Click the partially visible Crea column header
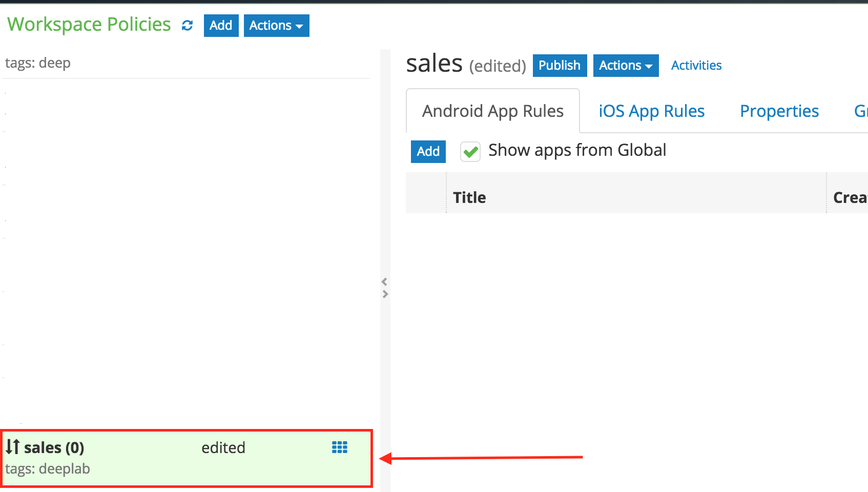The height and width of the screenshot is (492, 868). tap(849, 197)
